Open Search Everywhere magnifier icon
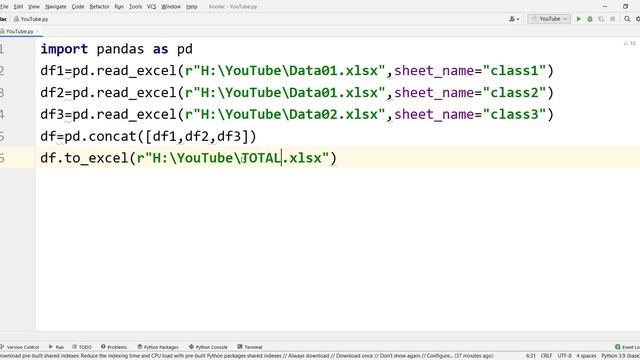Viewport: 640px width, 360px height. tap(627, 19)
